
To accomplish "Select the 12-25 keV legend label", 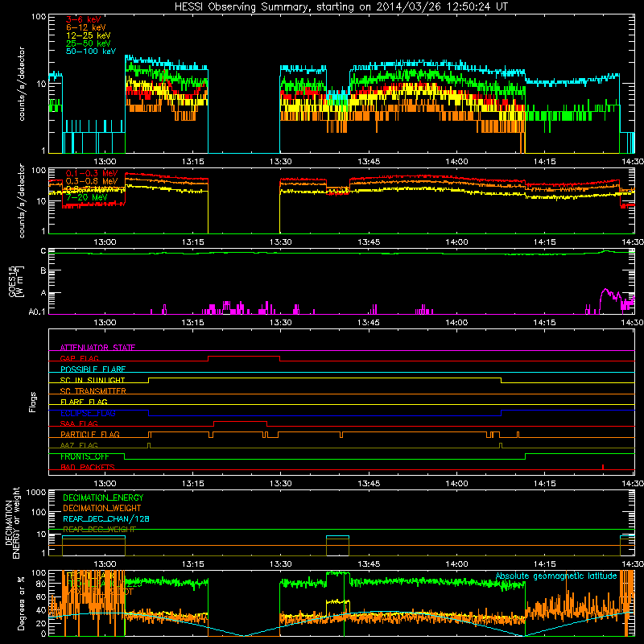I will click(x=89, y=35).
